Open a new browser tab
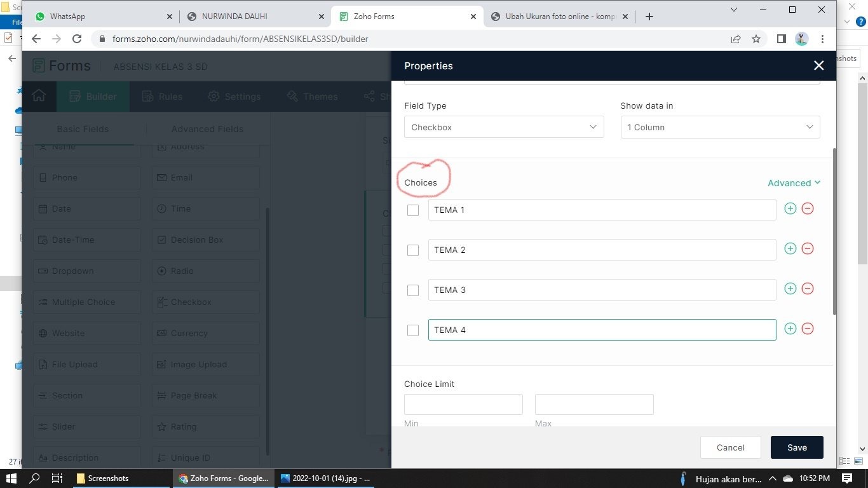The height and width of the screenshot is (488, 868). pos(649,17)
